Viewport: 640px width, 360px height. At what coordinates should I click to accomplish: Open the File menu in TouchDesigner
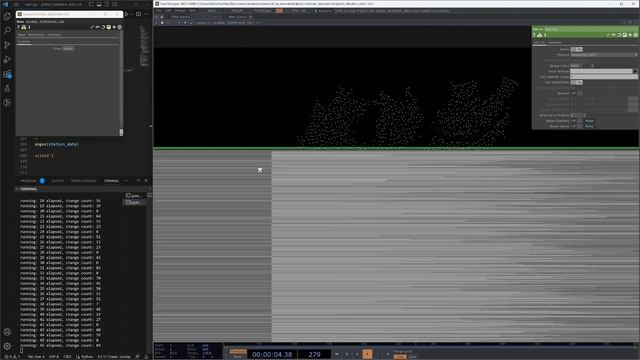click(x=159, y=11)
